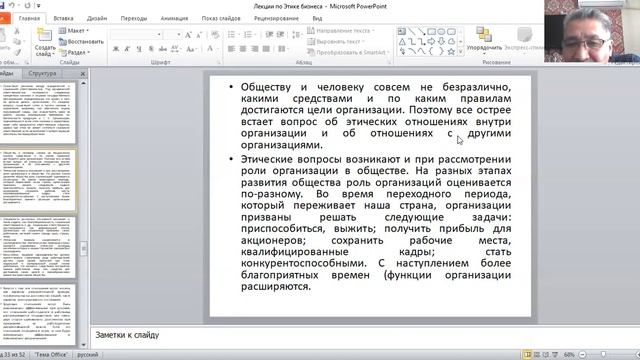
Task: Click the increase list level icon
Action: click(280, 35)
